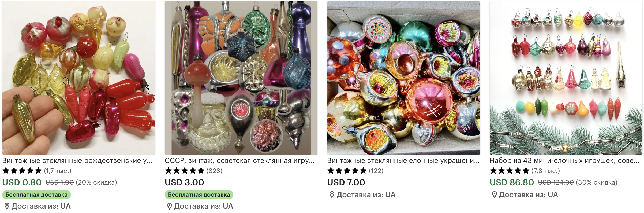
Task: Open the box of glass balls photo
Action: coord(403,78)
